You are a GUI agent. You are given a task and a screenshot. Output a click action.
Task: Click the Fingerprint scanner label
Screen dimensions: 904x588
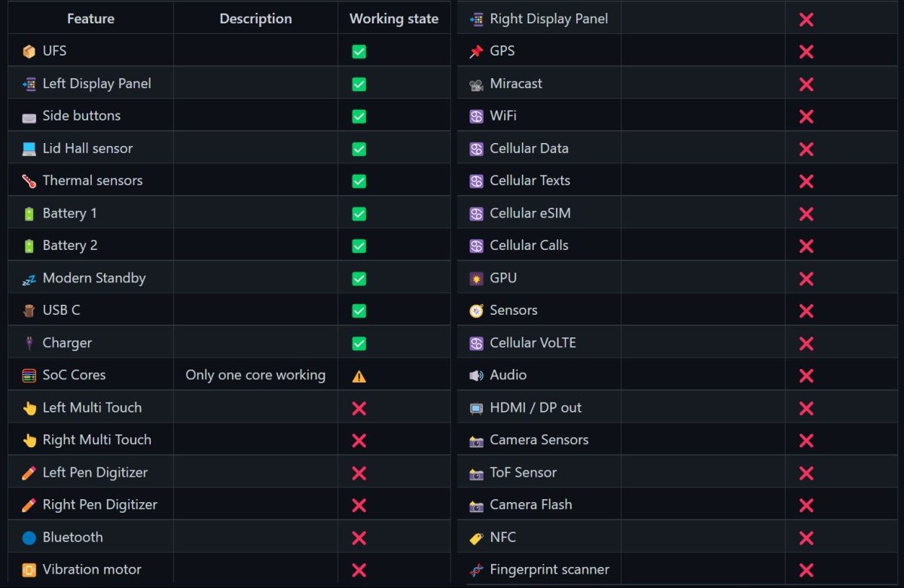pyautogui.click(x=549, y=569)
